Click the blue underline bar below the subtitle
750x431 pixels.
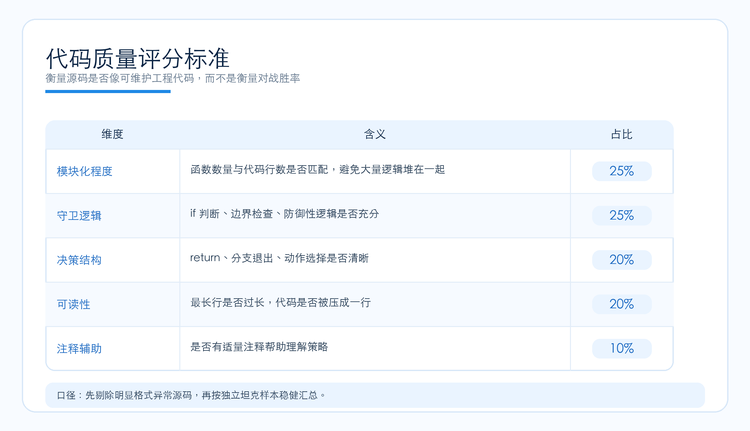(108, 91)
